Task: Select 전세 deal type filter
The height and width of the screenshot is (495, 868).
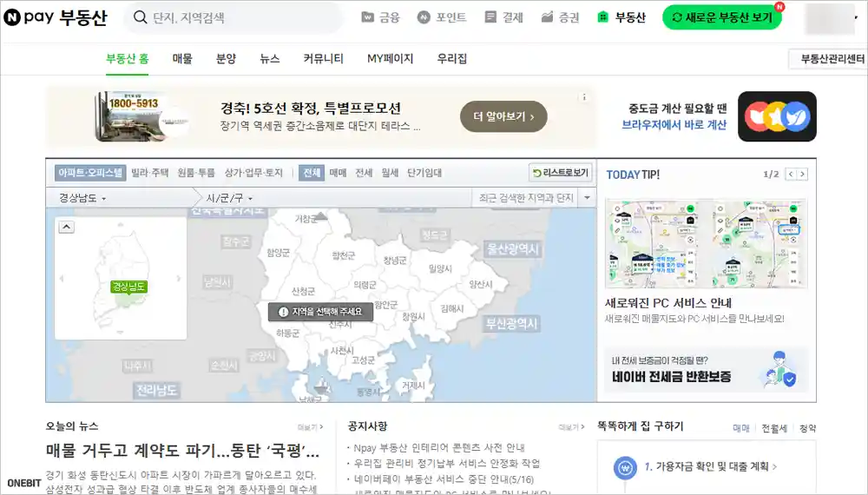Action: (364, 173)
